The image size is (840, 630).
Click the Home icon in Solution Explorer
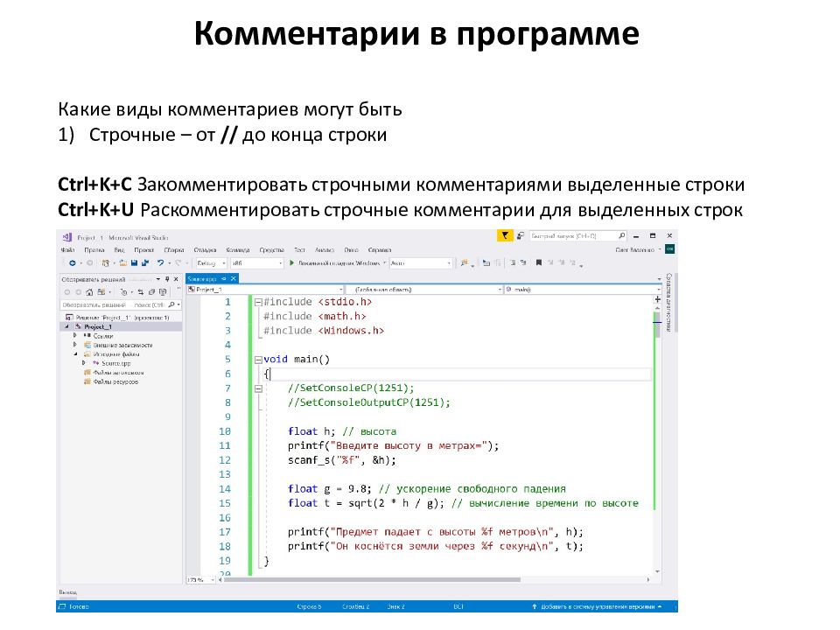[89, 292]
